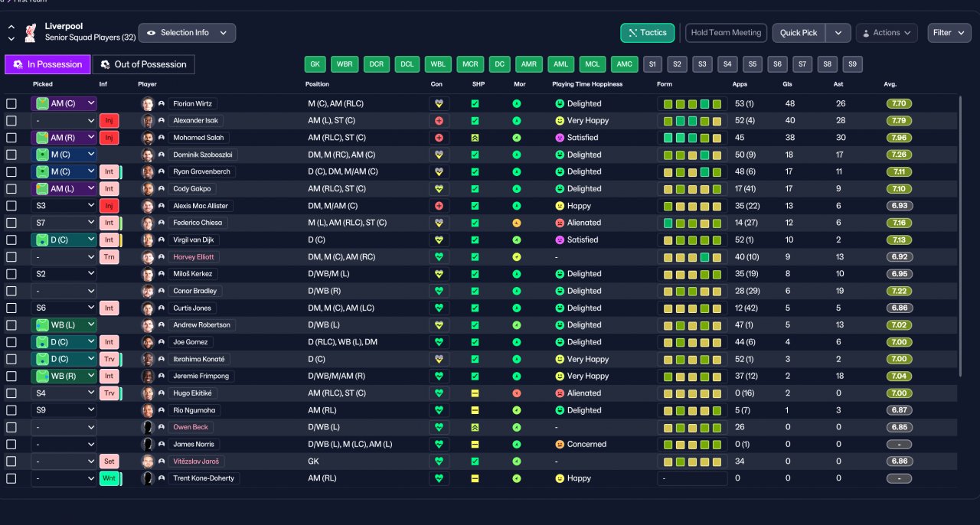Click the Set status badge for Vitězslav Jaroš
Screen dimensions: 980x525
pos(109,461)
